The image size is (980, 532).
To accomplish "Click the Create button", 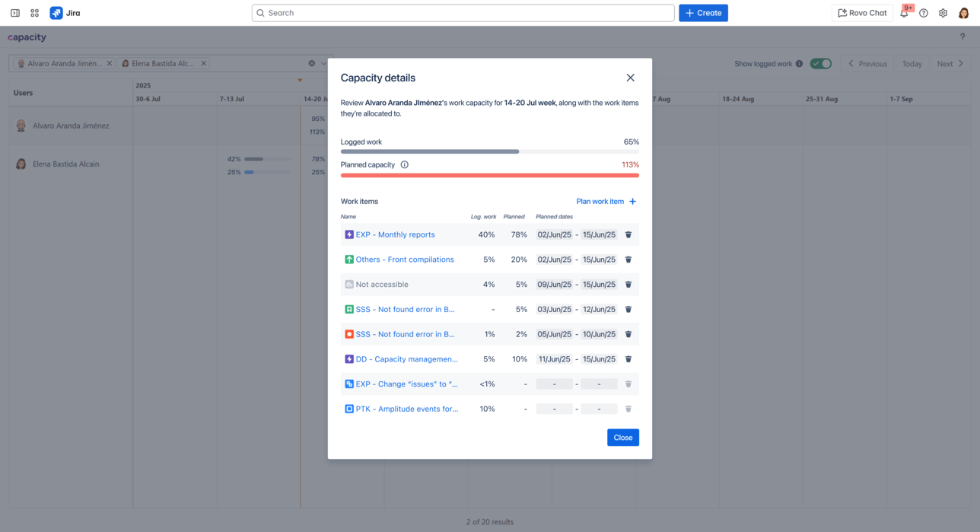I will (703, 13).
